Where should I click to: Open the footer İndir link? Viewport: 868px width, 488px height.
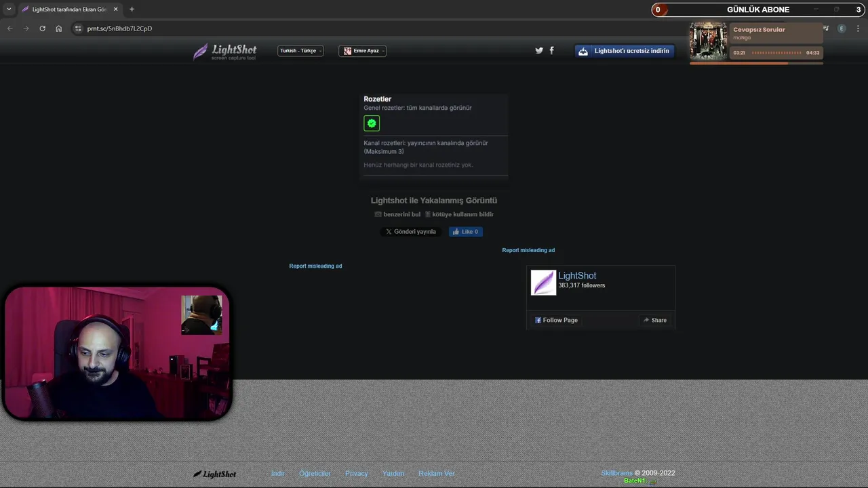coord(278,474)
